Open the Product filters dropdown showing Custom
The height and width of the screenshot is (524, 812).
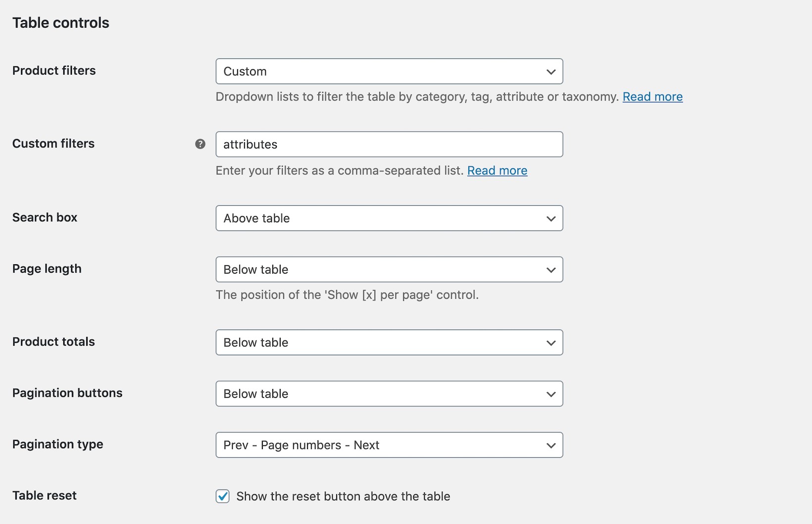click(x=389, y=71)
